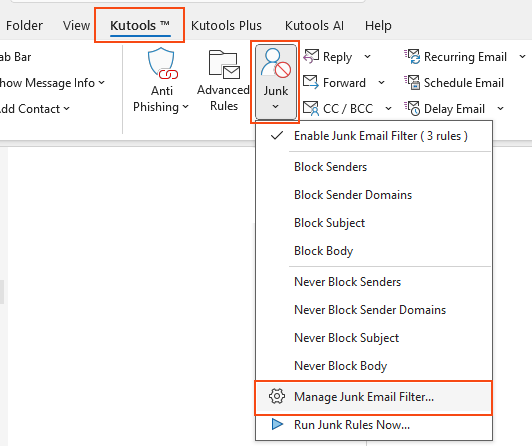Viewport: 532px width, 446px height.
Task: Click the Anti Phishing shield icon
Action: pyautogui.click(x=163, y=63)
